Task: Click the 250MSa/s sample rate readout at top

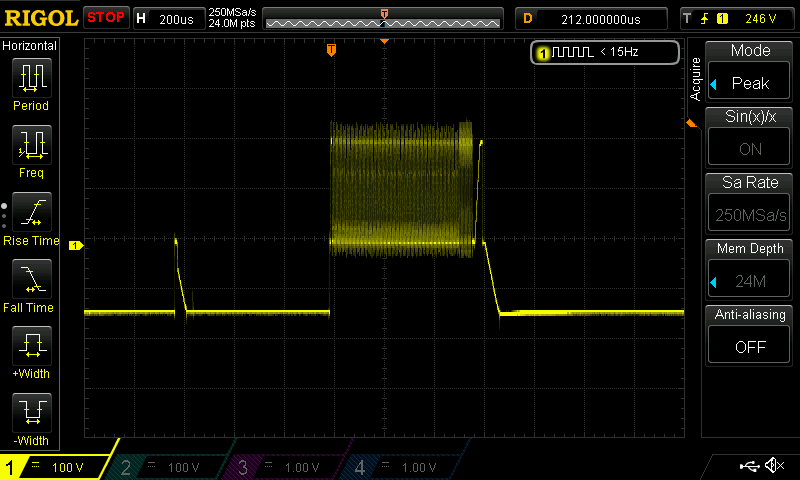Action: (x=232, y=13)
